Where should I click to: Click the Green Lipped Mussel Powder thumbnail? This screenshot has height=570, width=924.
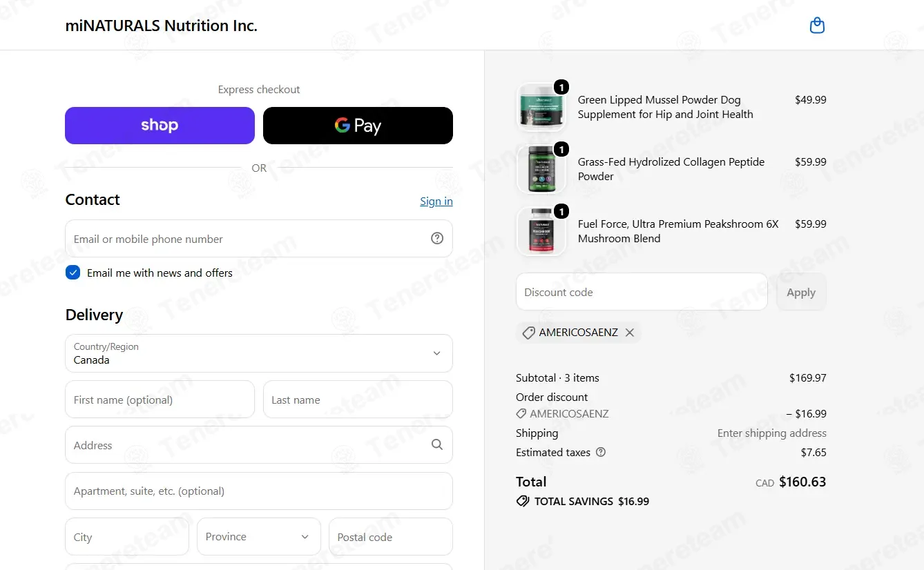point(541,107)
